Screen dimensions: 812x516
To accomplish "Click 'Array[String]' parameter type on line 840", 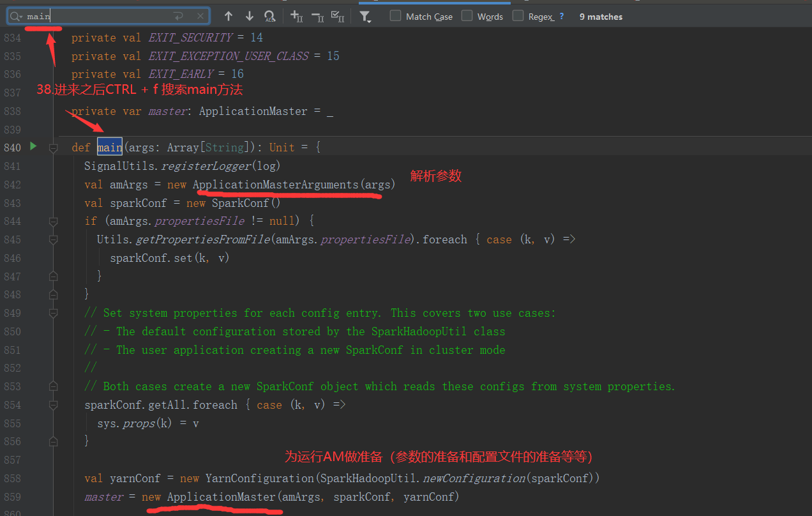I will (x=209, y=148).
